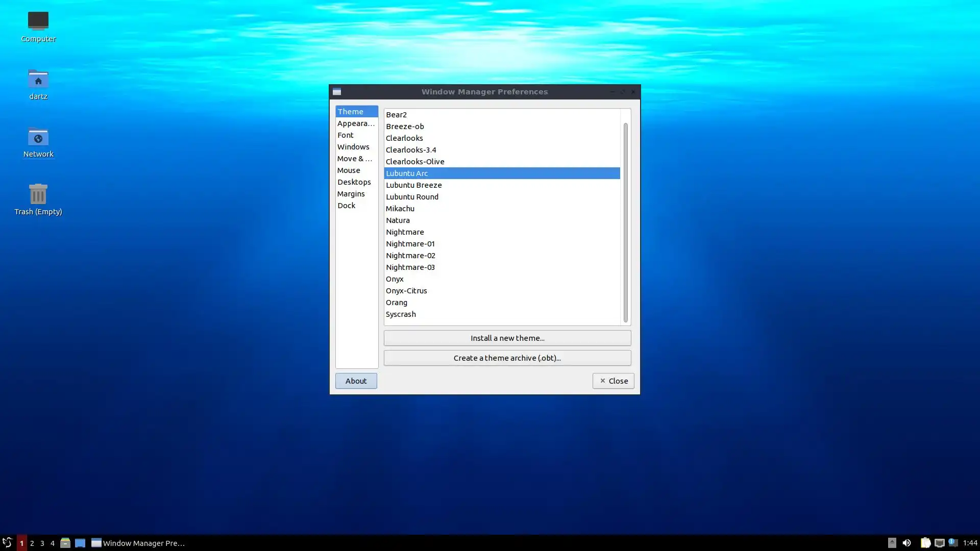
Task: Switch to the Appearance section
Action: pyautogui.click(x=356, y=123)
